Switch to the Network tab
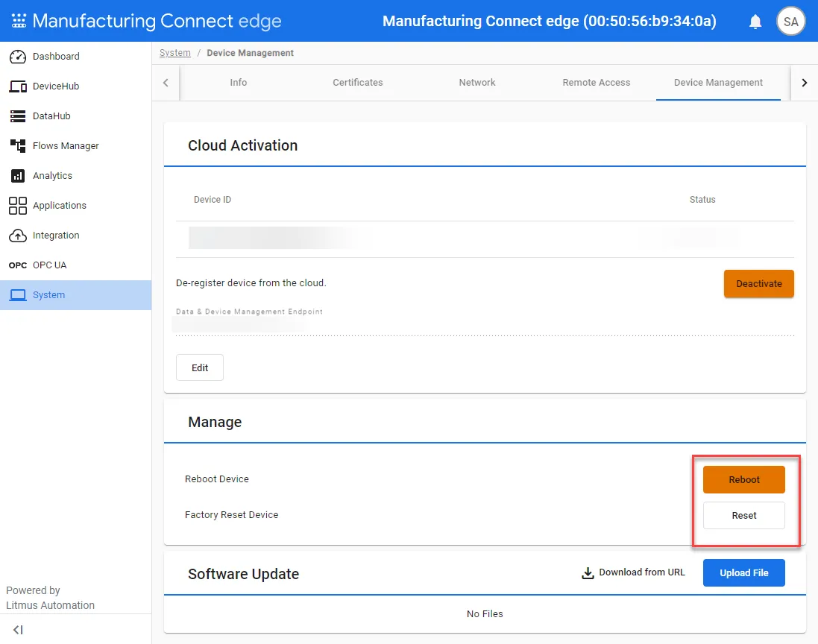Image resolution: width=818 pixels, height=644 pixels. pyautogui.click(x=476, y=83)
